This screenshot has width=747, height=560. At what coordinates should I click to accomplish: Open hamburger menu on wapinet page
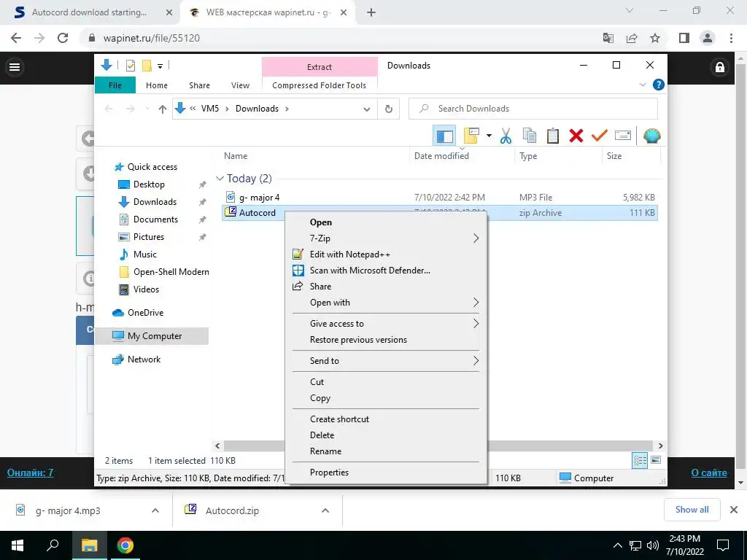tap(15, 67)
